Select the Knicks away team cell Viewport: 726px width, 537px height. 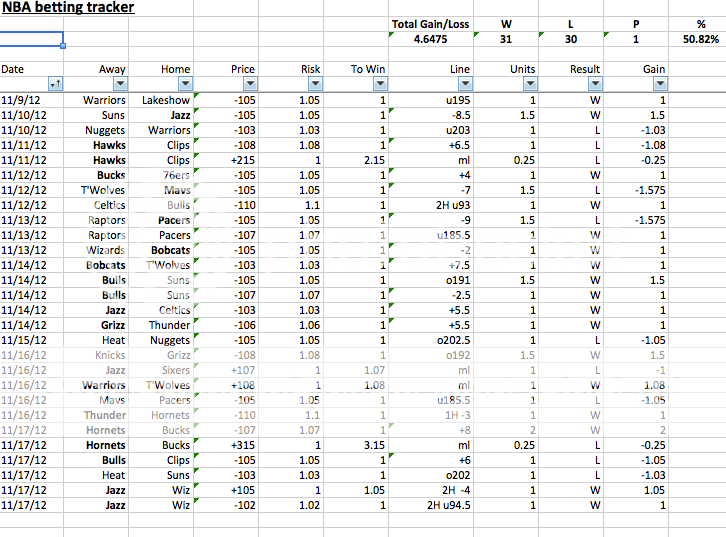tap(96, 355)
